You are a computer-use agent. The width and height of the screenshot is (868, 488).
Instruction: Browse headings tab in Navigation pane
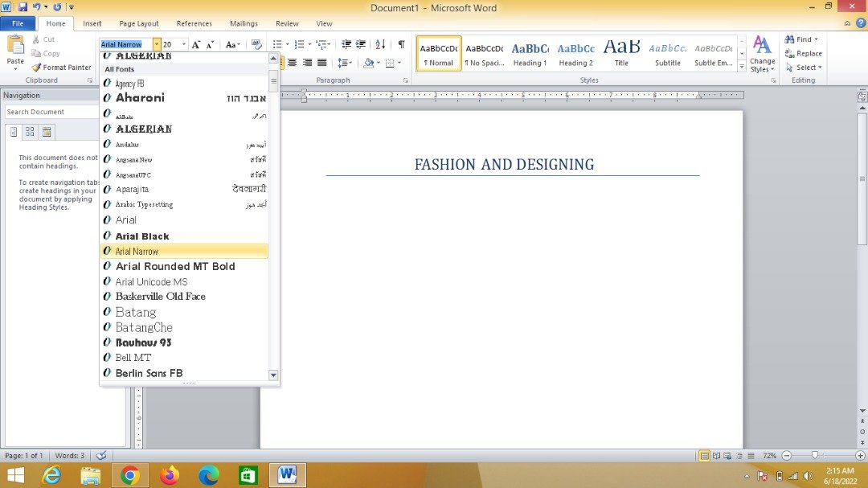coord(14,132)
